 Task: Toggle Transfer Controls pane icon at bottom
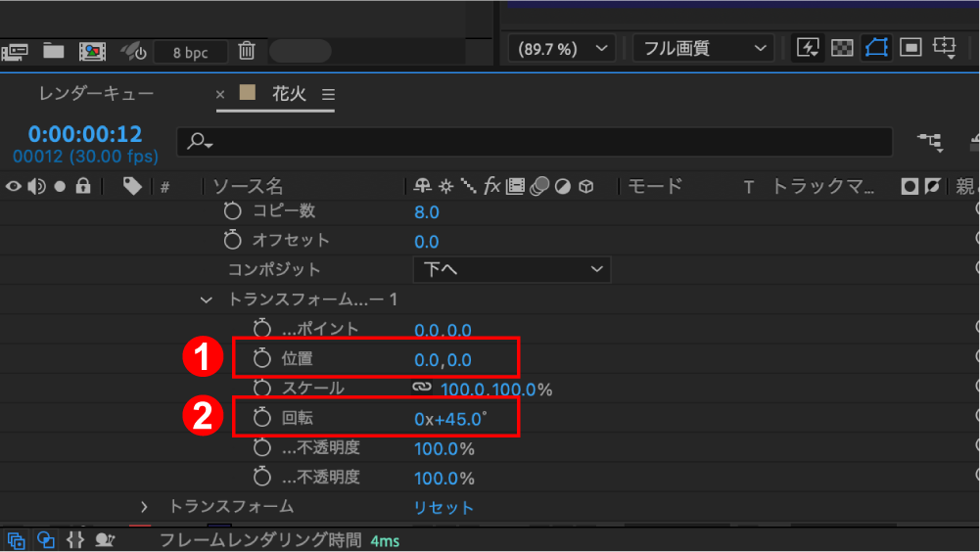46,539
